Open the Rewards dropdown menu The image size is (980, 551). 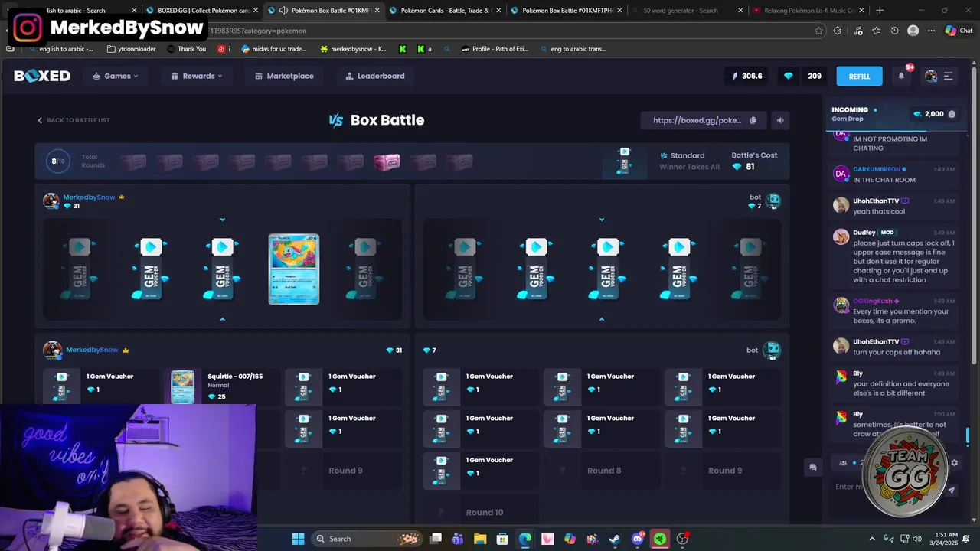pyautogui.click(x=197, y=76)
